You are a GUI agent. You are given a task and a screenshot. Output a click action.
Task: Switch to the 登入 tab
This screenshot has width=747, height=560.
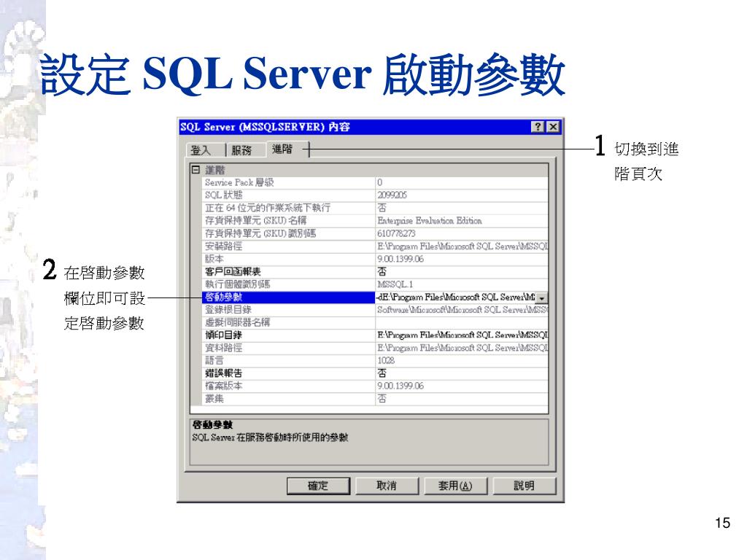[205, 150]
